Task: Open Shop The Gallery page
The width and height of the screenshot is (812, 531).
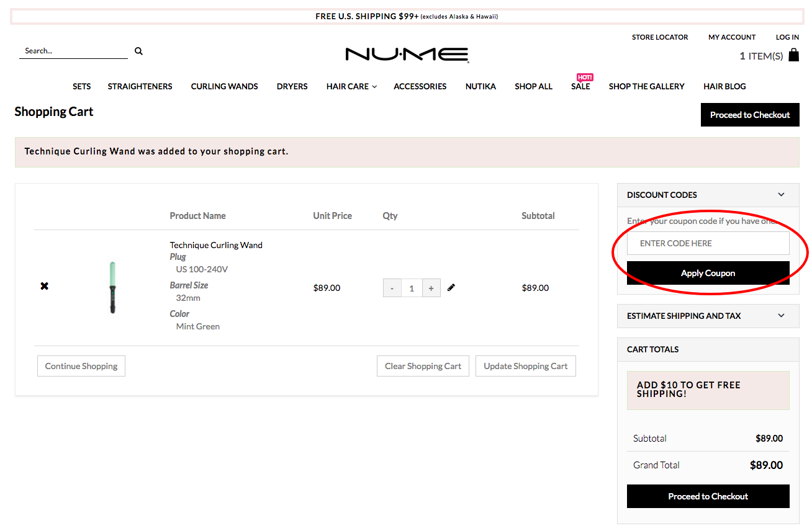Action: 646,86
